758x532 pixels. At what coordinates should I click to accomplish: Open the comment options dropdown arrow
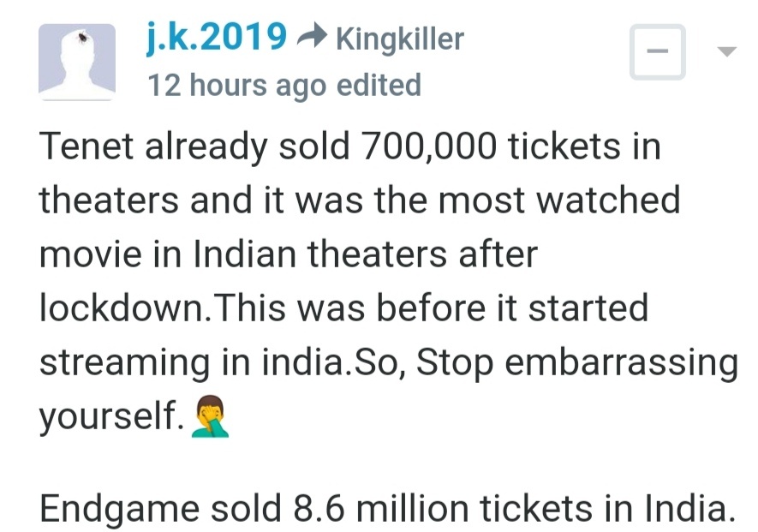point(726,51)
